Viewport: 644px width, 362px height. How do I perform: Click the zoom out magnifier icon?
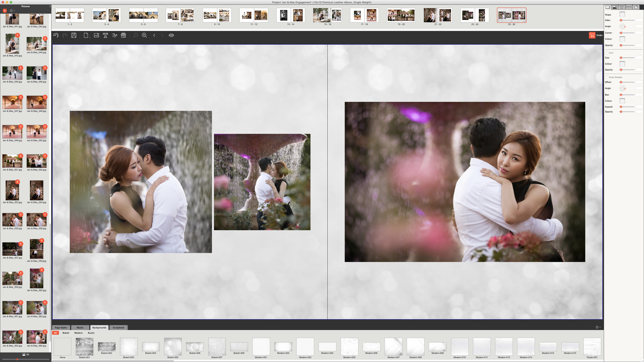pyautogui.click(x=135, y=35)
